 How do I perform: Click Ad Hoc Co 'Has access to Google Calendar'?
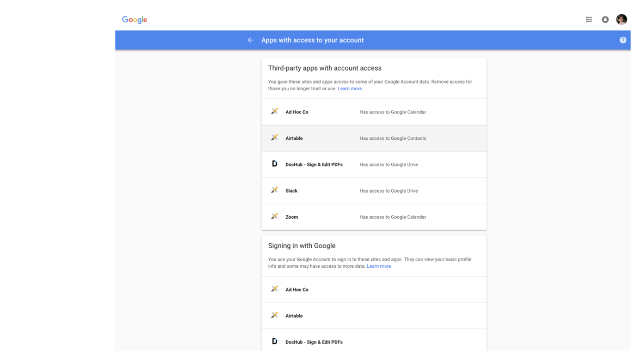pyautogui.click(x=393, y=112)
